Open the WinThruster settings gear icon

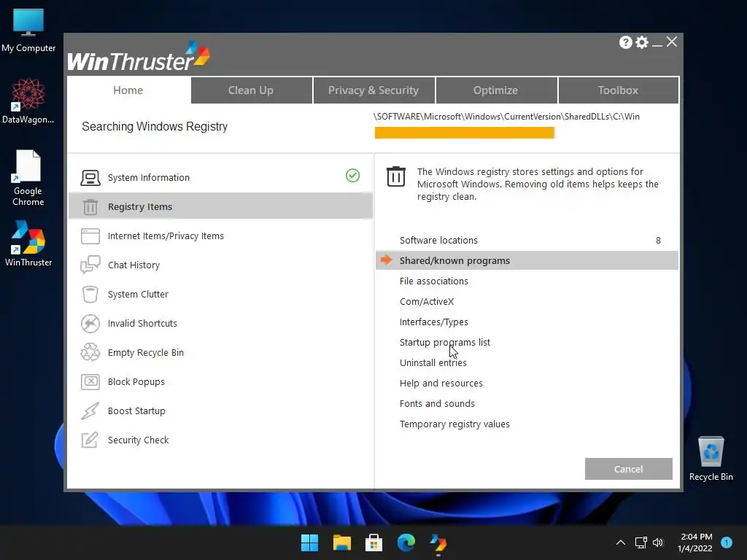(x=642, y=42)
